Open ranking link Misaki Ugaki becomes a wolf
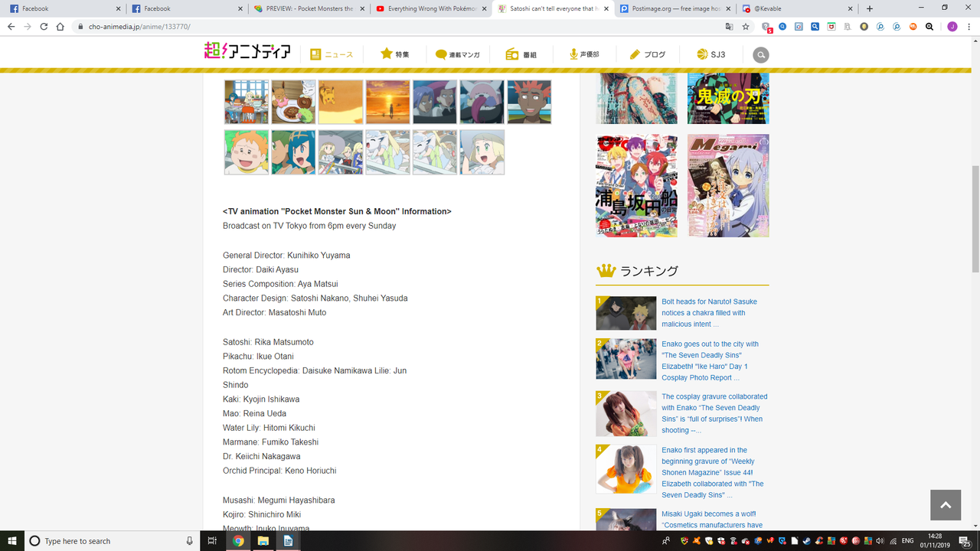 (712, 520)
